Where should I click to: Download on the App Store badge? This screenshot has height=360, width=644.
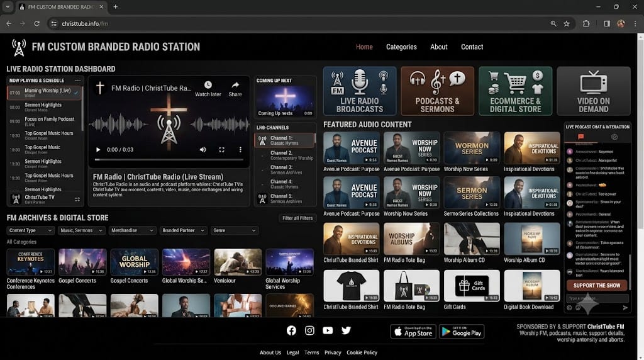point(413,332)
